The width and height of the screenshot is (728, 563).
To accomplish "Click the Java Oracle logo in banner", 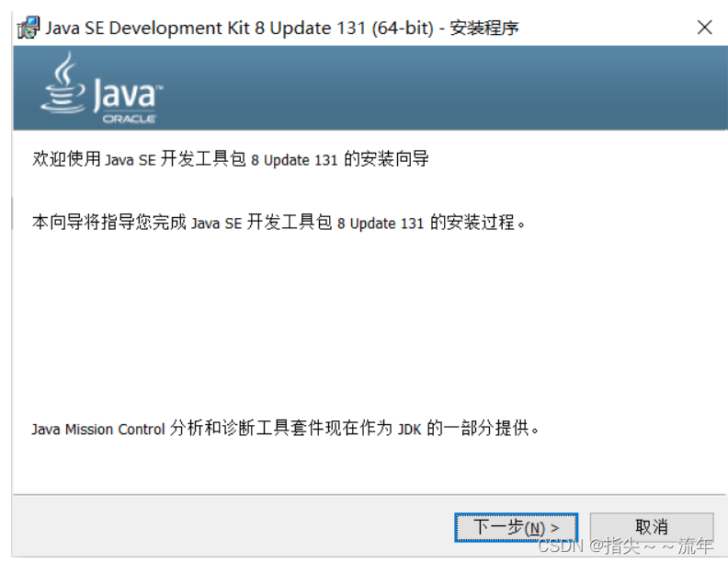I will coord(102,87).
